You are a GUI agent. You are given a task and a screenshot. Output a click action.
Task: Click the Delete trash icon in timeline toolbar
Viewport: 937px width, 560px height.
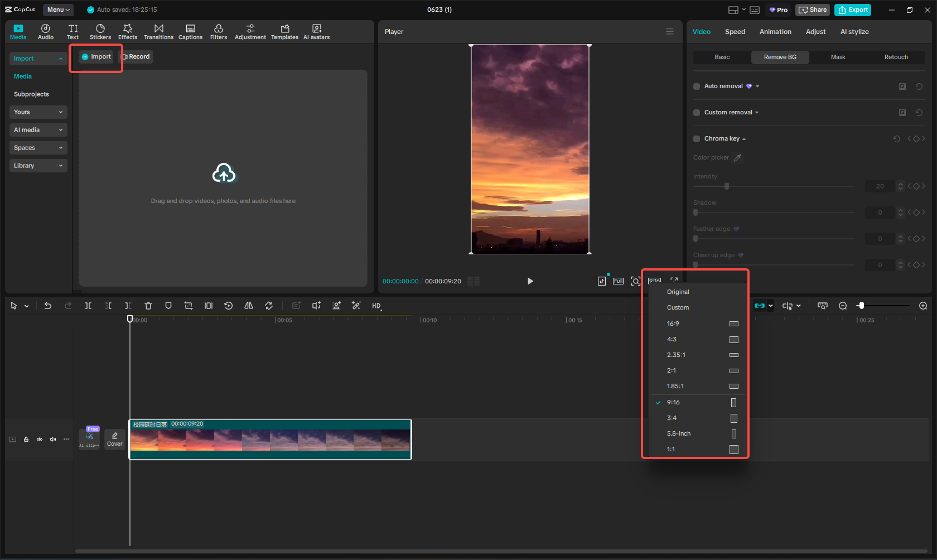pyautogui.click(x=148, y=306)
